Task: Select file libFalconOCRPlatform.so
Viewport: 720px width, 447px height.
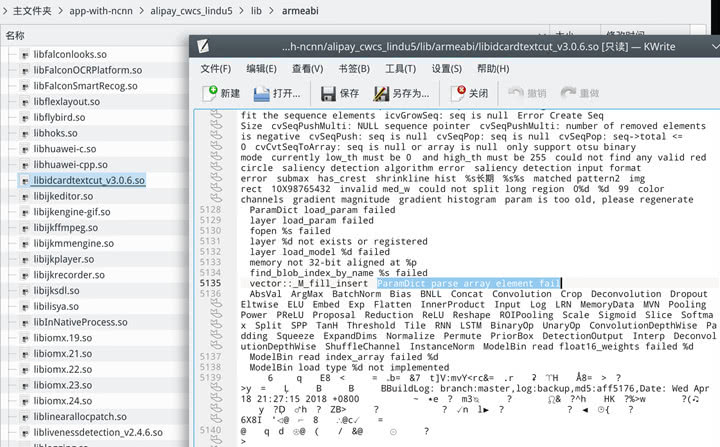Action: pos(87,70)
